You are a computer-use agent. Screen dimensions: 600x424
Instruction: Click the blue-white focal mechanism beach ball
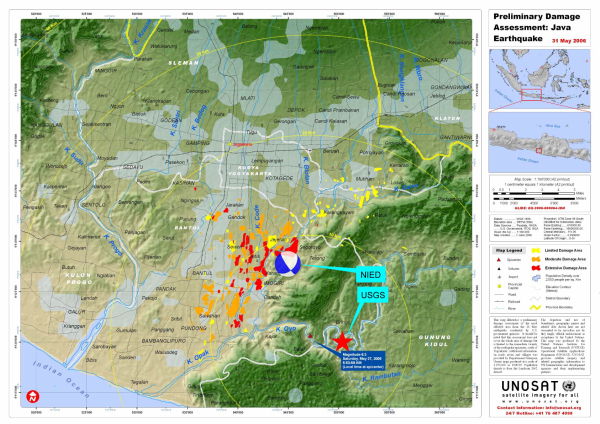[288, 264]
